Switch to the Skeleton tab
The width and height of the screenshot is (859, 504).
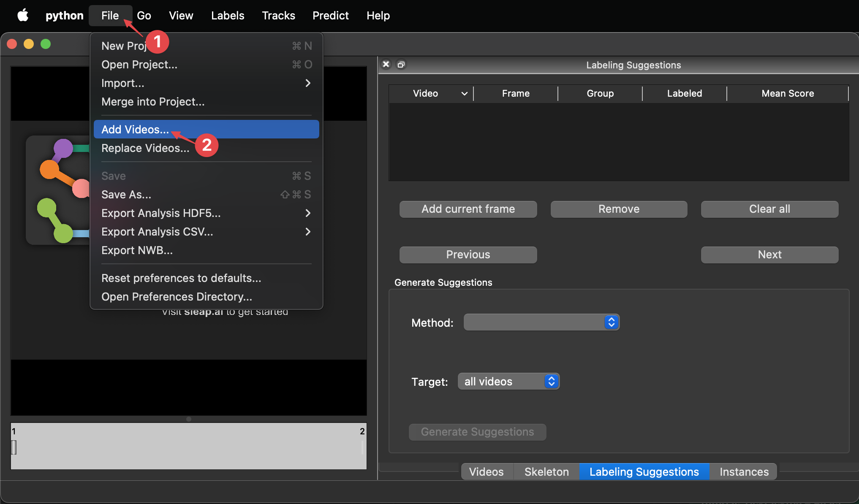546,471
